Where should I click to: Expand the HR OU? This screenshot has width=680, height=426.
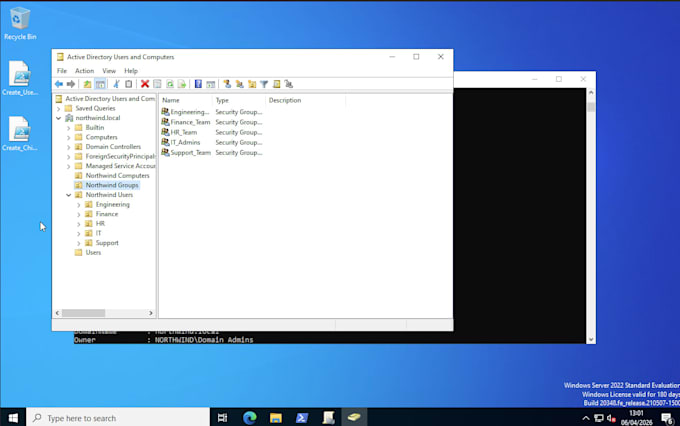(x=78, y=224)
